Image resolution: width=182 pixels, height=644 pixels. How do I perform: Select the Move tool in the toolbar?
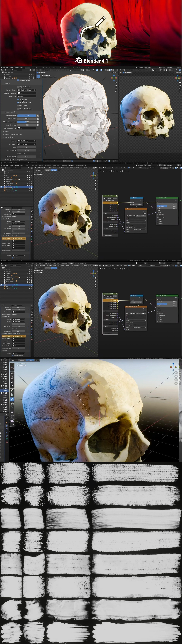(12, 373)
